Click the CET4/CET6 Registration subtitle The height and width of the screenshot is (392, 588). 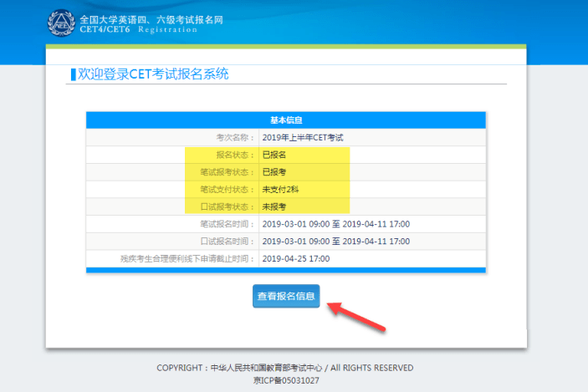(x=138, y=29)
